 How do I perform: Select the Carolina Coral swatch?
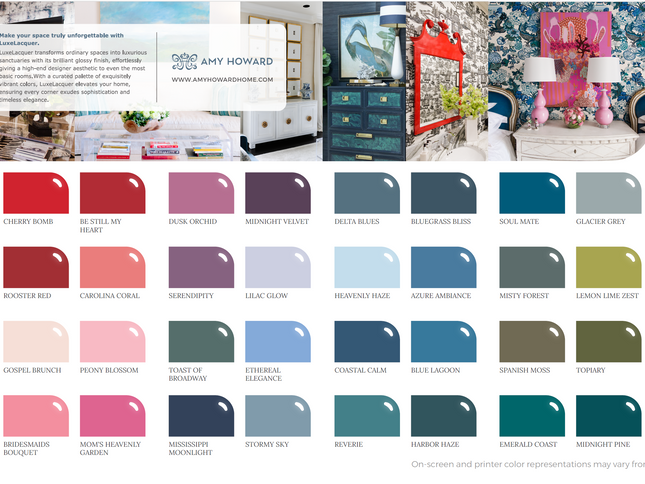point(112,267)
